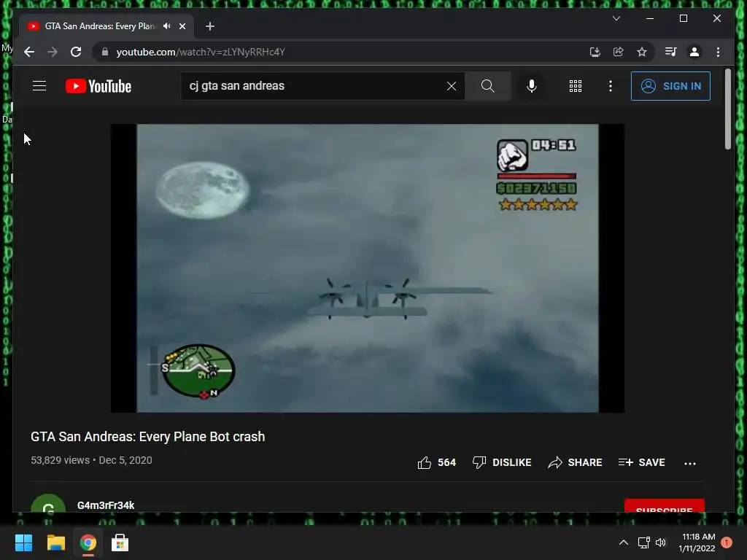
Task: Open Microsoft Store from taskbar
Action: [120, 542]
